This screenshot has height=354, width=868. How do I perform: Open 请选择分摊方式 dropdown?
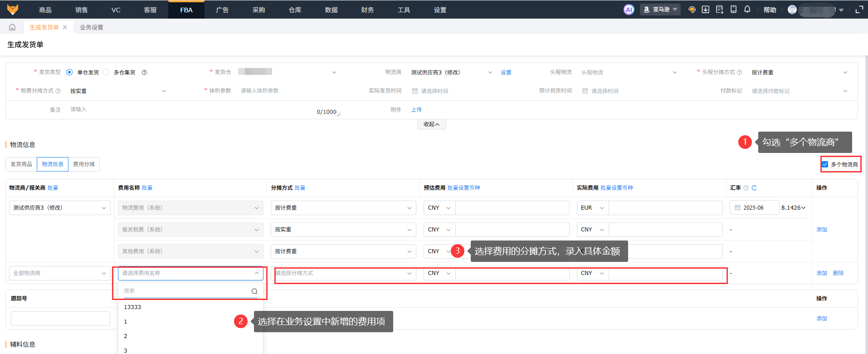[x=343, y=273]
